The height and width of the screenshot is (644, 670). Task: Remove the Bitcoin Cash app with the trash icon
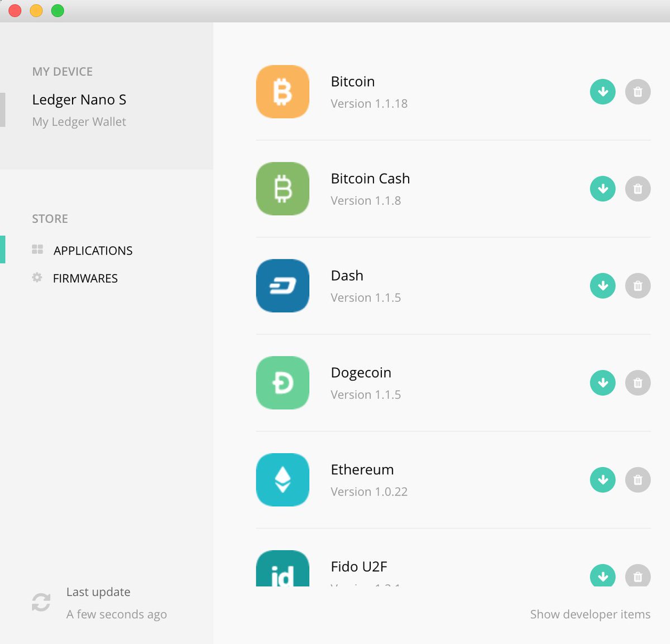click(638, 189)
